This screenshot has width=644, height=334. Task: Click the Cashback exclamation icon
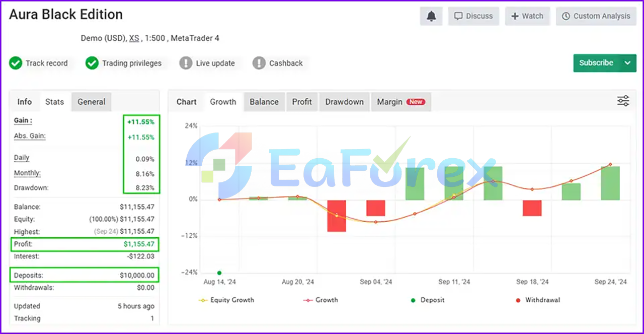pos(259,63)
